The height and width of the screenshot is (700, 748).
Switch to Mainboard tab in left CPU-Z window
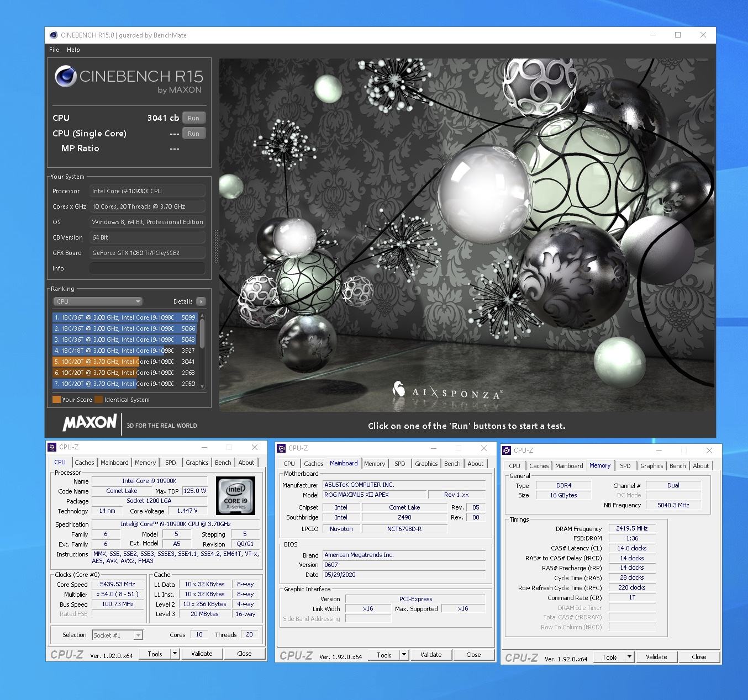(114, 463)
